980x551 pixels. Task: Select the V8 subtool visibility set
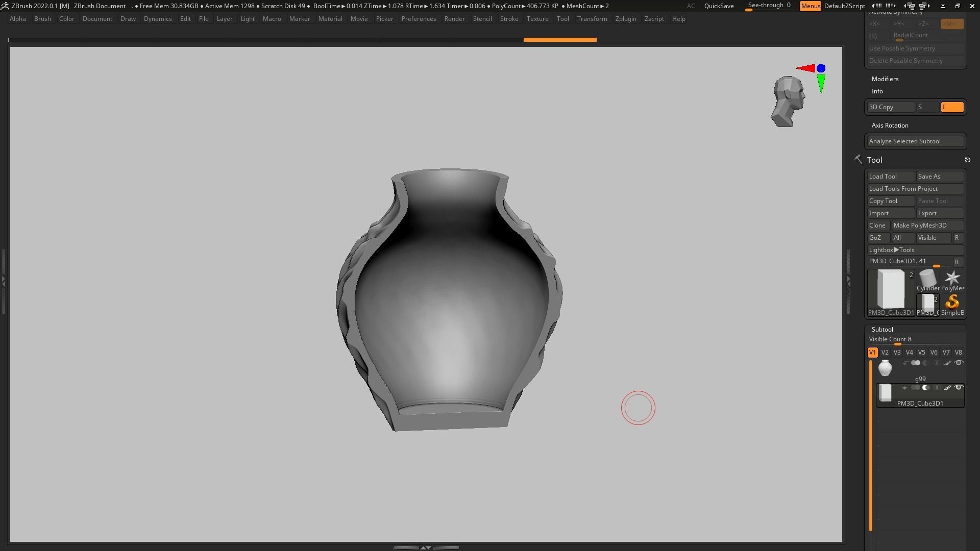tap(958, 353)
